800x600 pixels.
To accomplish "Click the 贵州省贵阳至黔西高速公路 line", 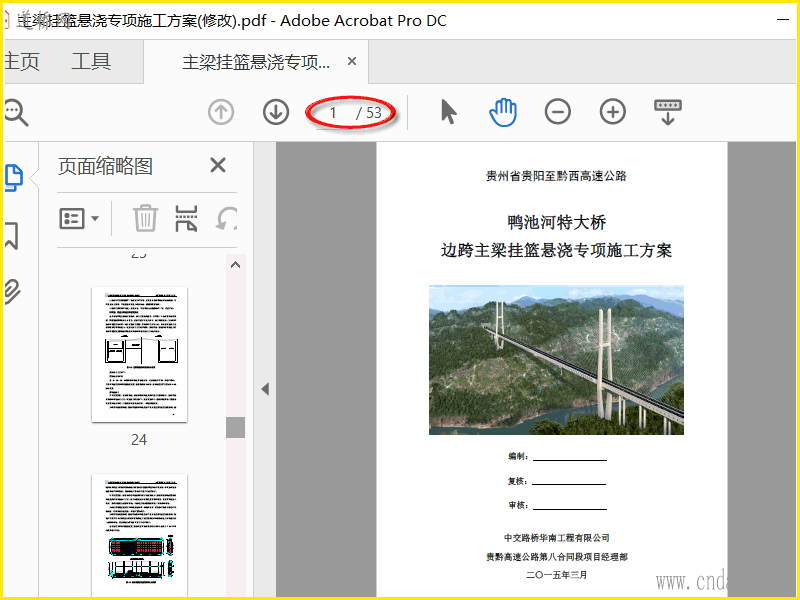I will pyautogui.click(x=556, y=176).
